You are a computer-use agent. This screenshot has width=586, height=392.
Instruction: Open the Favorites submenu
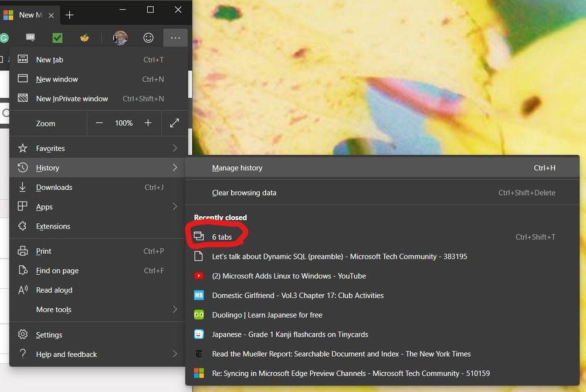click(99, 148)
